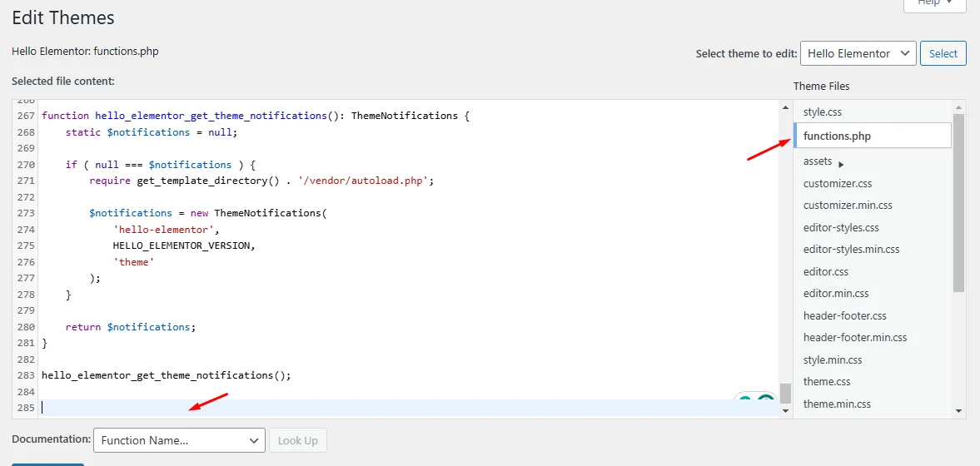980x466 pixels.
Task: Open the Select theme to edit dropdown
Action: click(x=858, y=54)
